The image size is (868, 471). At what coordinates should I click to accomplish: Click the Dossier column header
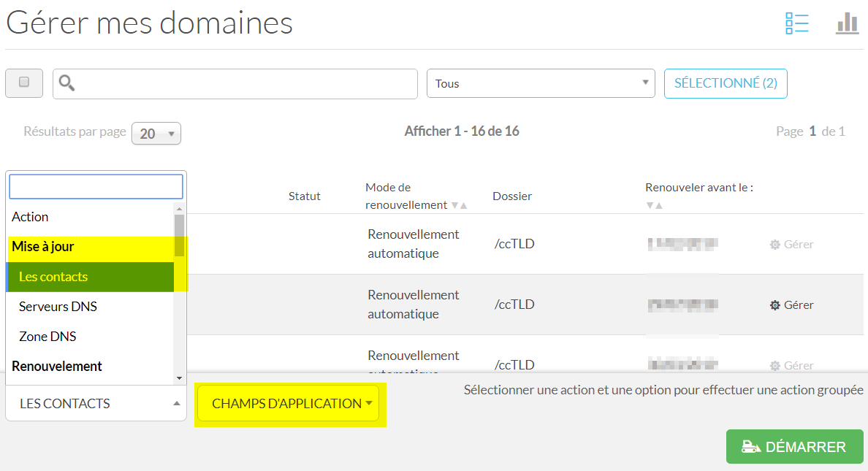512,196
